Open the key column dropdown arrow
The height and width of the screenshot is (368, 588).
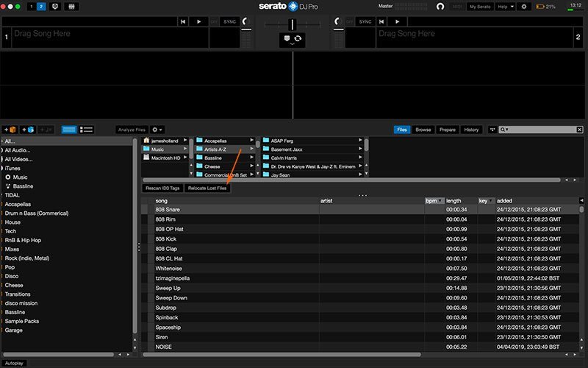click(x=490, y=201)
